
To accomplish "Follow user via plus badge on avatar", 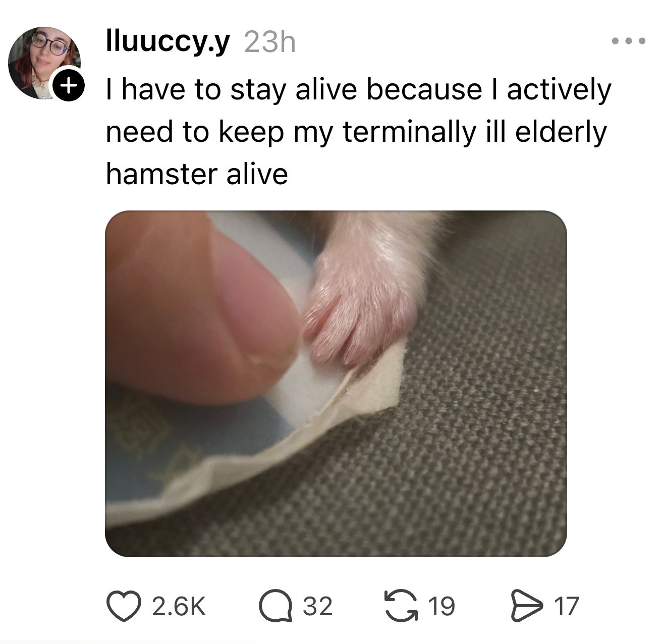I will click(x=69, y=86).
